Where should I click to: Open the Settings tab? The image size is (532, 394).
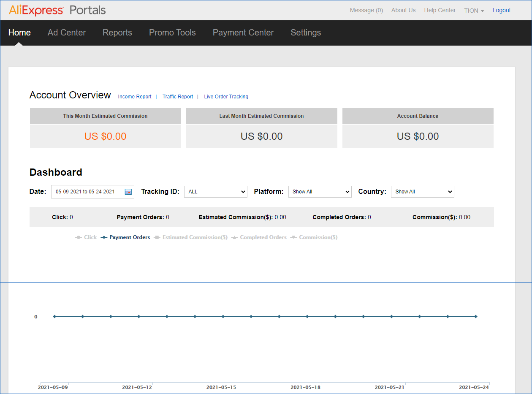coord(306,33)
